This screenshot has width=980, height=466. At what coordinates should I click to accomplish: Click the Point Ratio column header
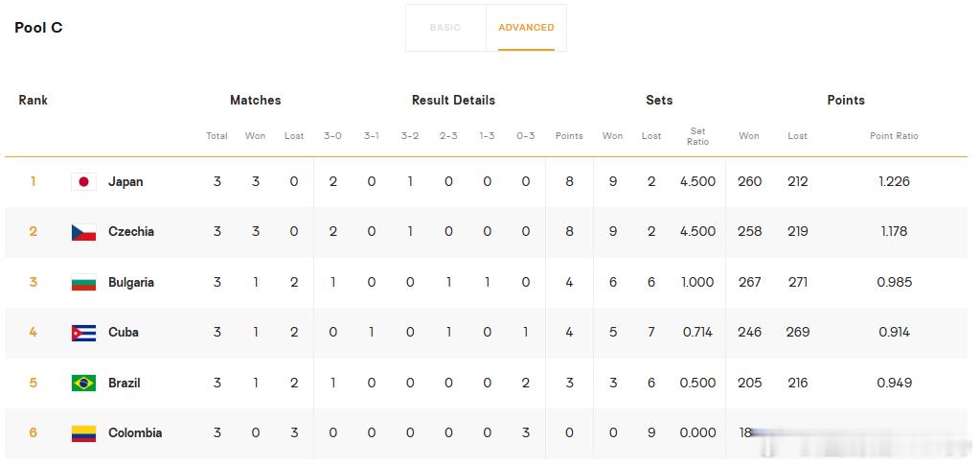[894, 136]
